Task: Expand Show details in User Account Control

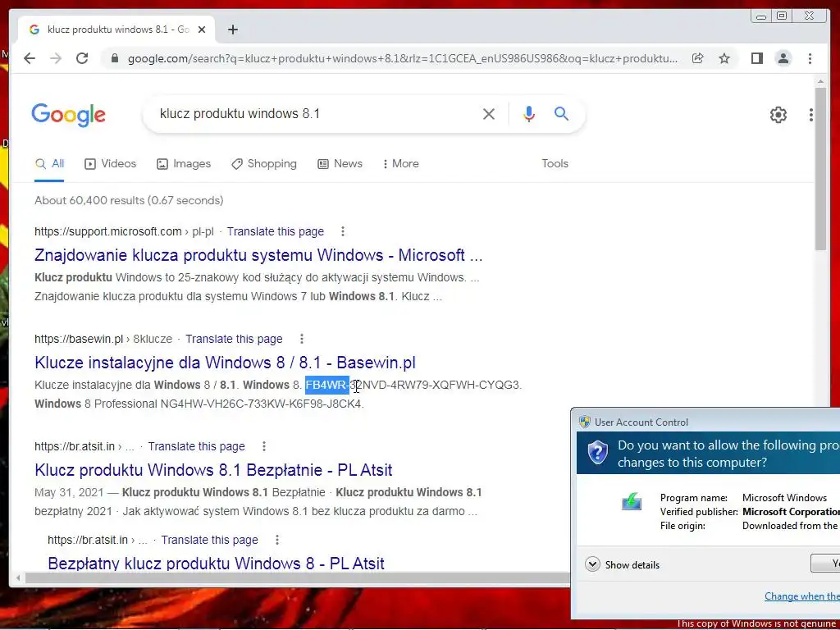Action: coord(622,564)
